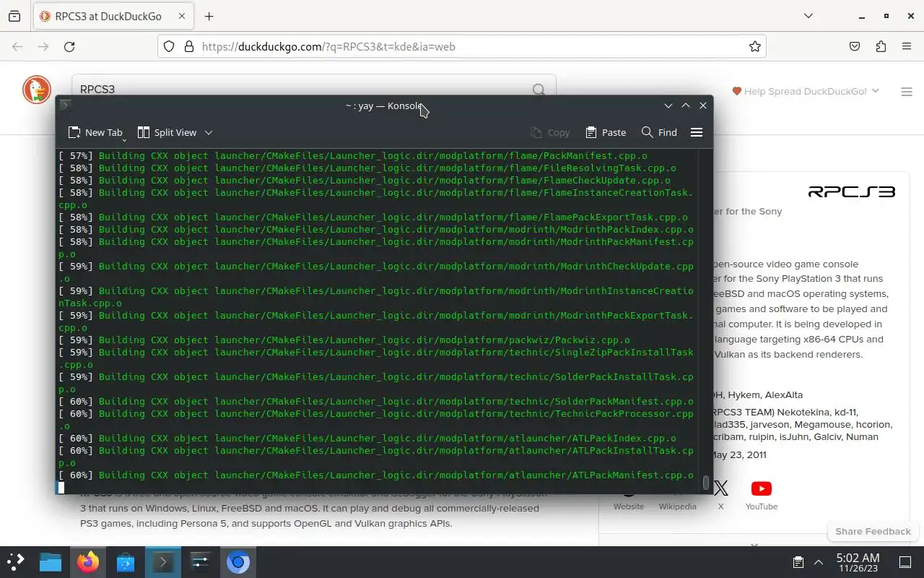Click Share Feedback button

pos(873,531)
